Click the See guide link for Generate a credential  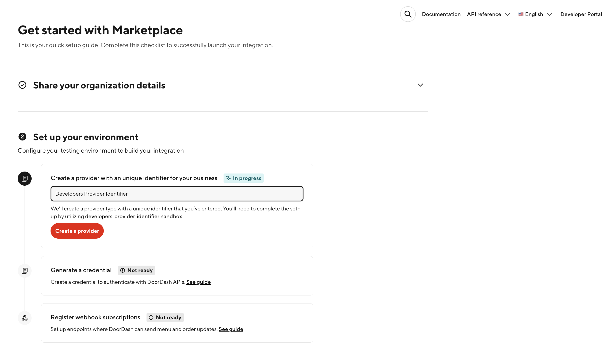click(198, 282)
